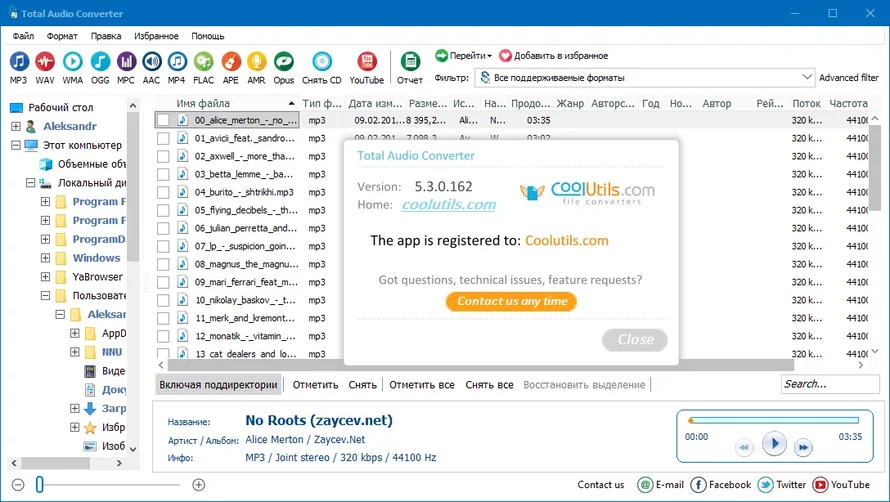
Task: Select the MPC format icon
Action: point(126,61)
